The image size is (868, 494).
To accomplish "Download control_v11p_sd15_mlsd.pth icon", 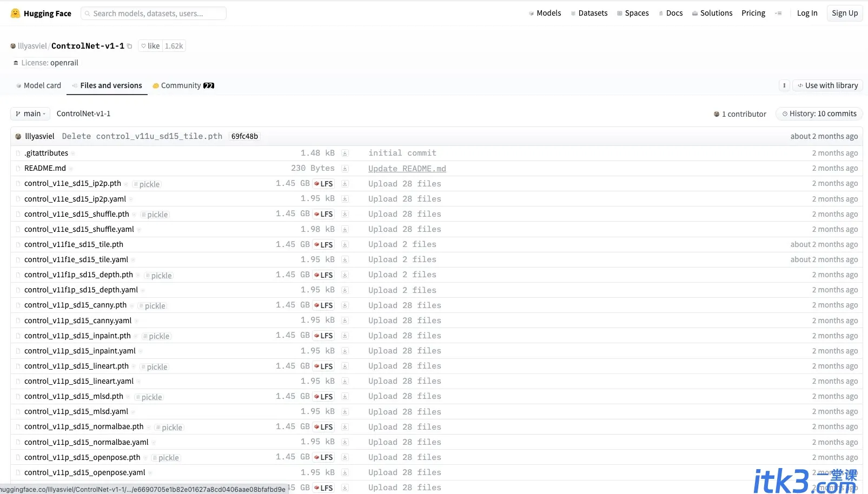I will [x=344, y=396].
